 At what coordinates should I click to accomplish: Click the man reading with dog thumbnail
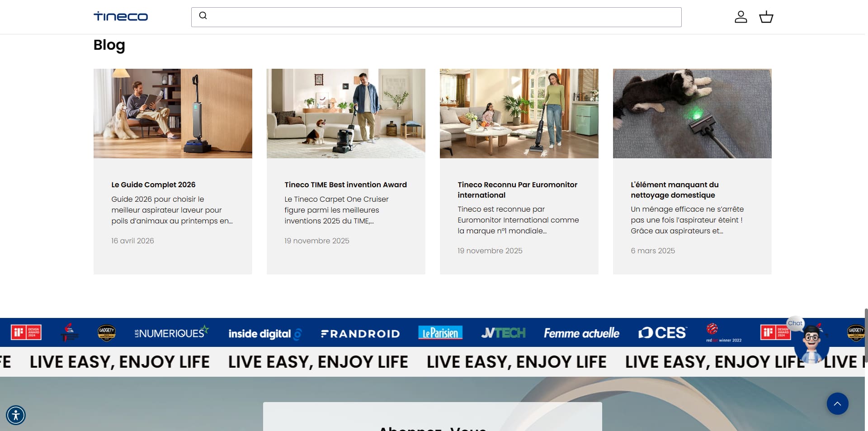173,114
